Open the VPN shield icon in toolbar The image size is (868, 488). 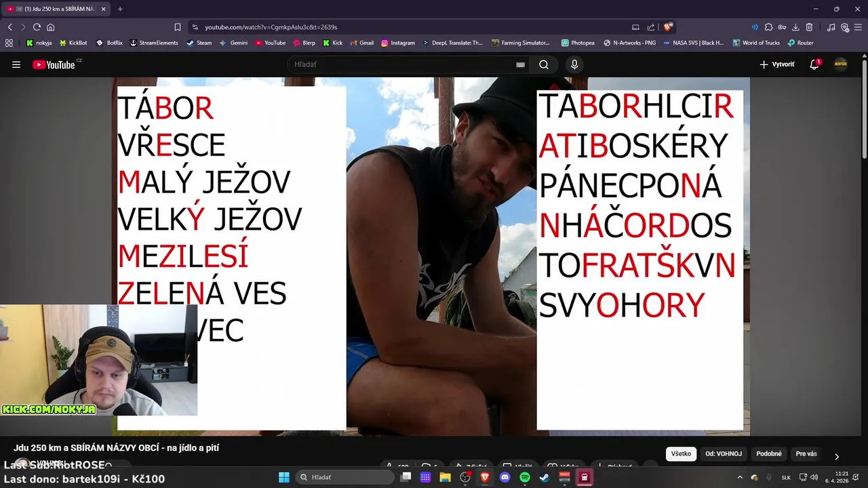point(844,27)
